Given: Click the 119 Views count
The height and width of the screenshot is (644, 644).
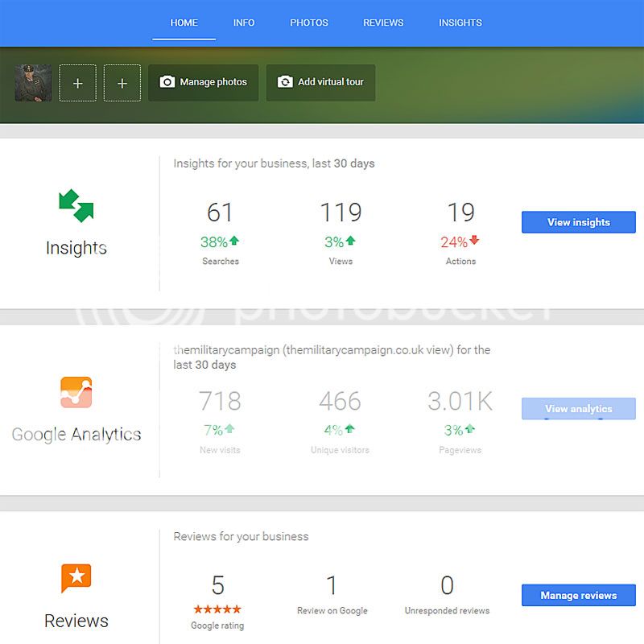Looking at the screenshot, I should [341, 213].
